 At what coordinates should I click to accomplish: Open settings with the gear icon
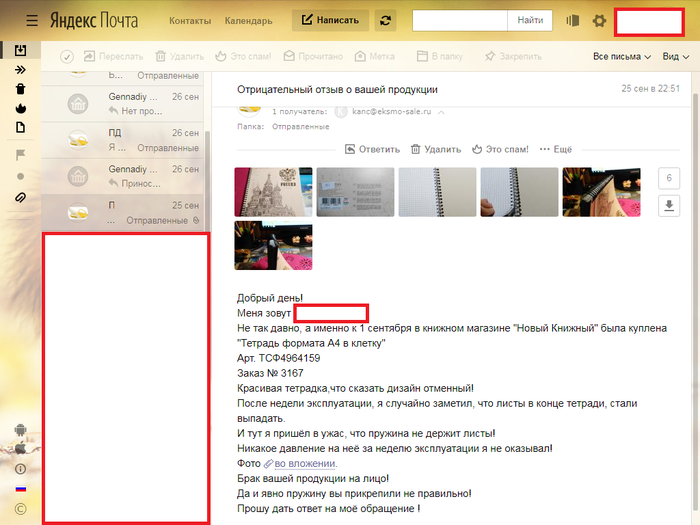coord(599,20)
